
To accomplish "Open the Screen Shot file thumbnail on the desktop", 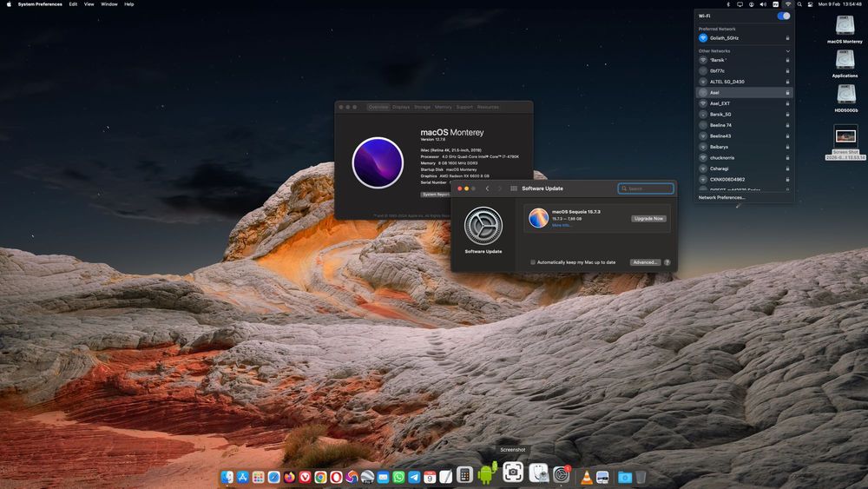I will coord(845,135).
